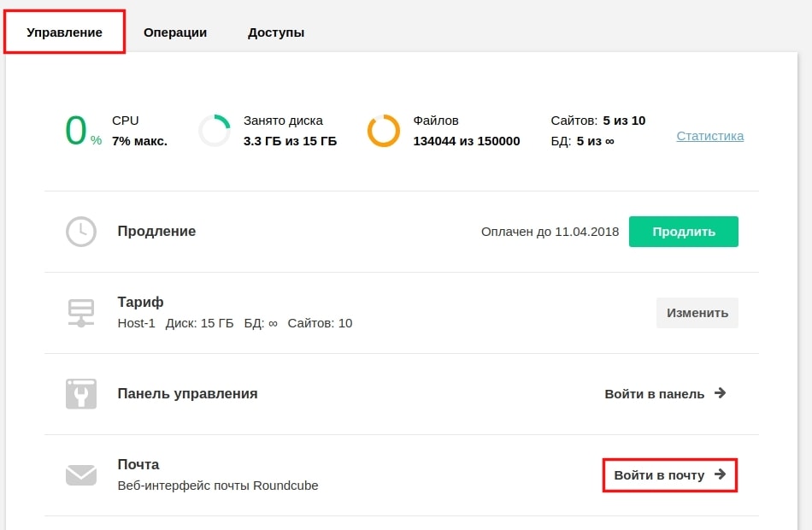Viewport: 812px width, 530px height.
Task: Click the orange files usage ring chart
Action: [384, 131]
